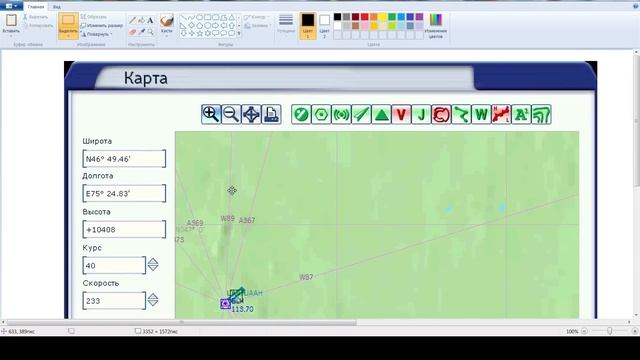Pick the green palette swatch
The height and width of the screenshot is (360, 640).
(392, 17)
